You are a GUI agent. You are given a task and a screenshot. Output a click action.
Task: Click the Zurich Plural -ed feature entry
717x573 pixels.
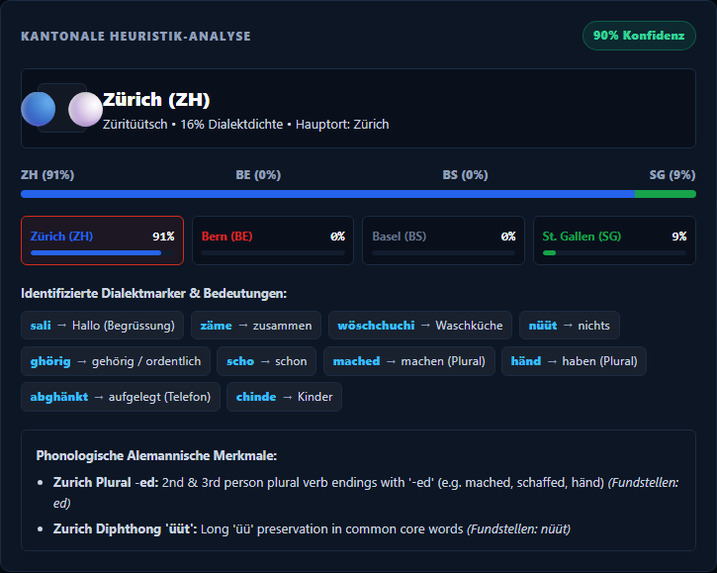[x=366, y=493]
